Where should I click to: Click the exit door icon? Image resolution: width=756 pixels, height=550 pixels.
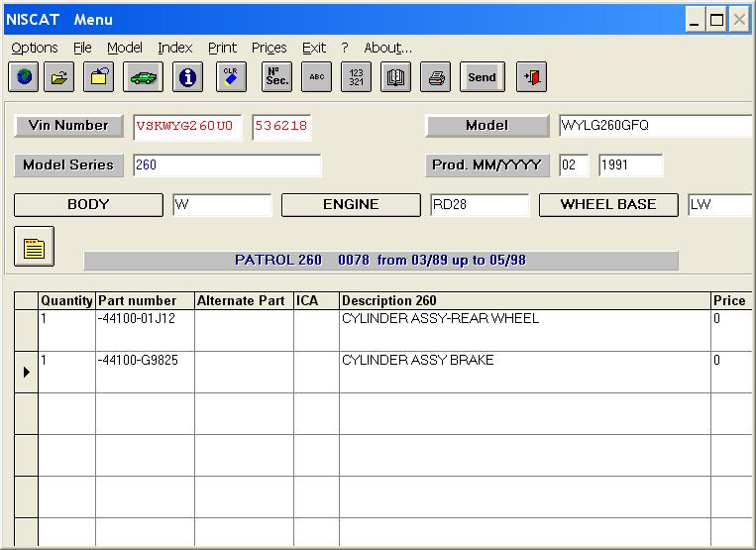[x=531, y=76]
